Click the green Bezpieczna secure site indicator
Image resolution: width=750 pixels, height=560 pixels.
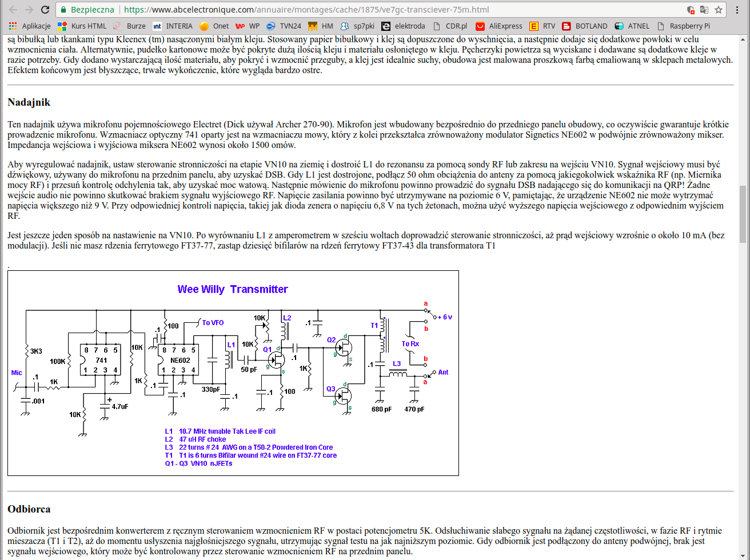87,10
